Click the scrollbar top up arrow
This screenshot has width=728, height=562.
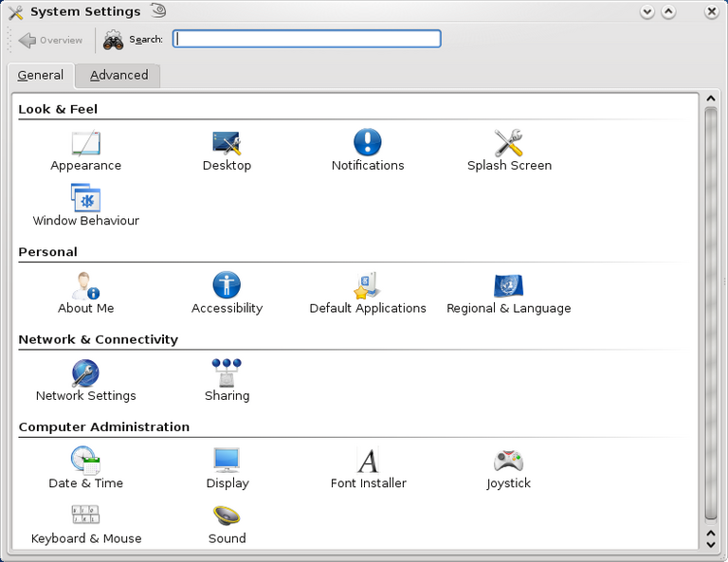click(x=711, y=99)
